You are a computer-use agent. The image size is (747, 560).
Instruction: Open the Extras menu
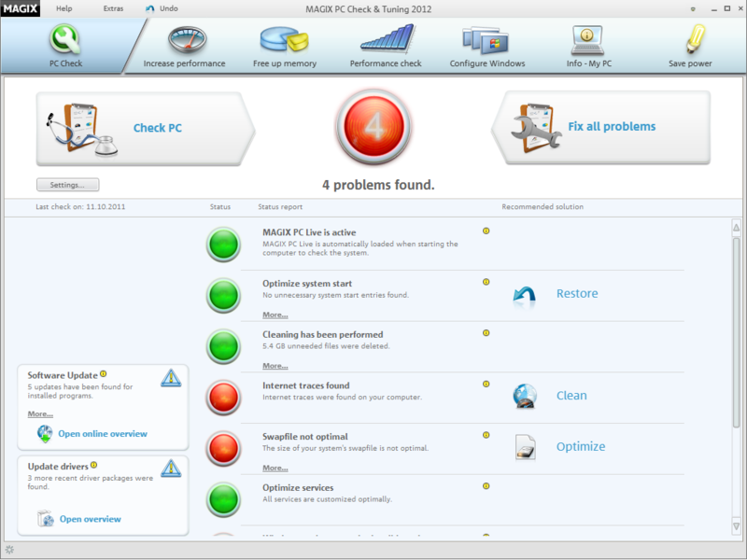tap(113, 8)
